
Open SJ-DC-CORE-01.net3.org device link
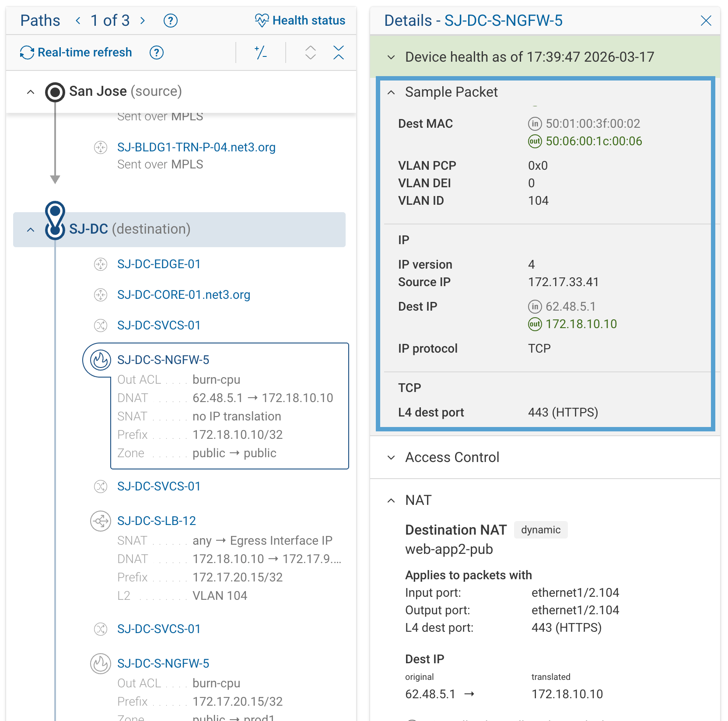click(x=184, y=295)
